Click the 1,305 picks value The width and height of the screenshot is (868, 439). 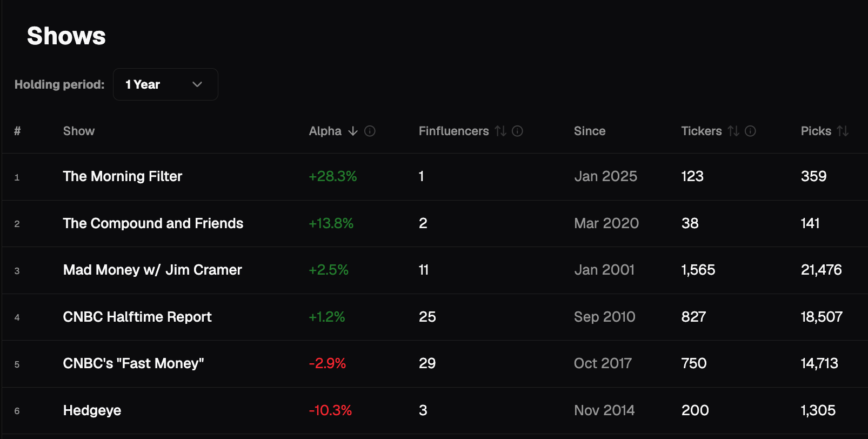tap(818, 410)
